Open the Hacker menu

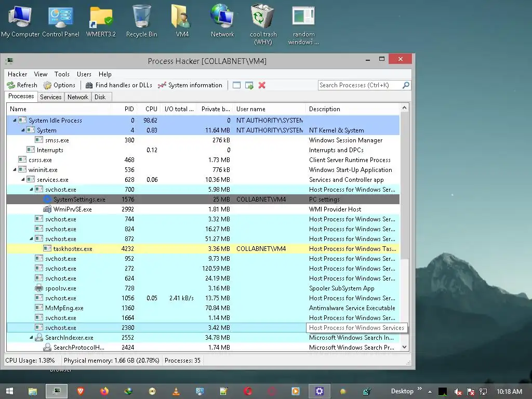17,74
